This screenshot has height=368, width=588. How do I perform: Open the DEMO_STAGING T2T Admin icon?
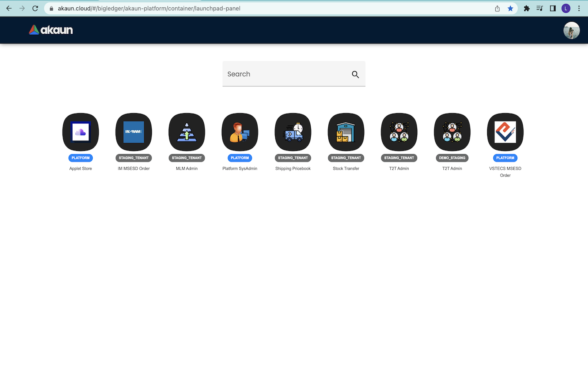[452, 132]
